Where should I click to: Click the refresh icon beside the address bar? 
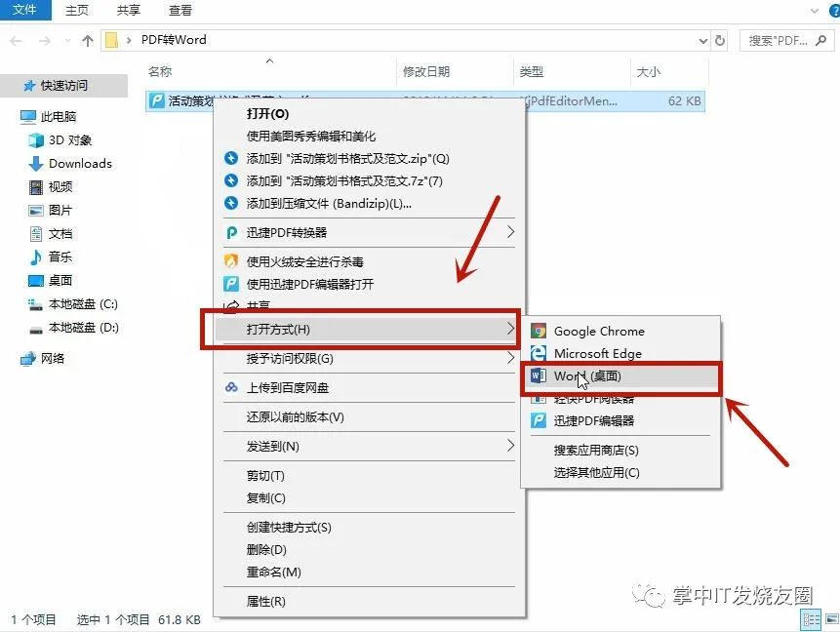[721, 40]
